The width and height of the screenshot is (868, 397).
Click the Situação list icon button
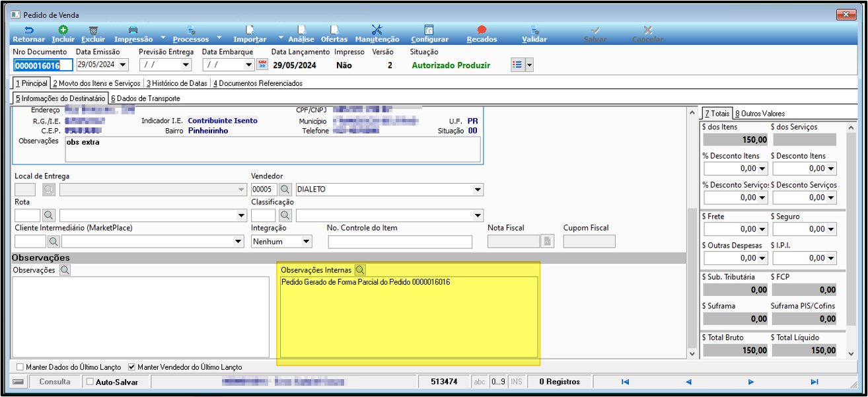(517, 65)
